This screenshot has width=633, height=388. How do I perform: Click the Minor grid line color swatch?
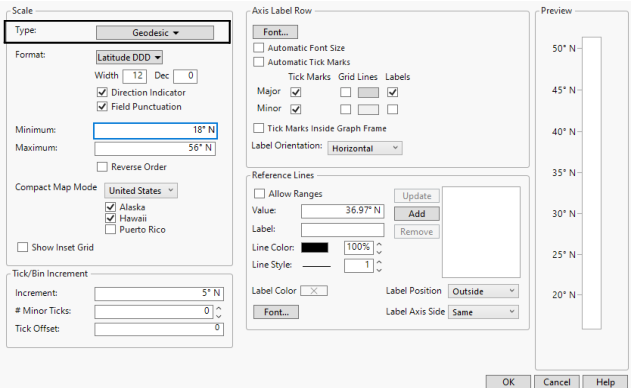(x=368, y=109)
